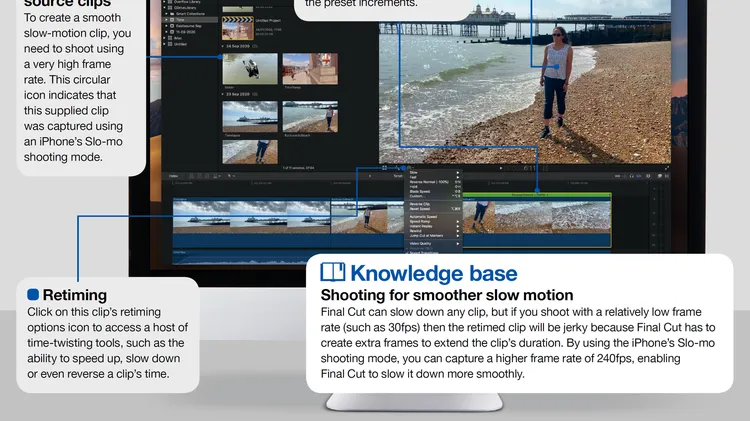
Task: Open the retiming options icon below the viewer
Action: tap(407, 168)
